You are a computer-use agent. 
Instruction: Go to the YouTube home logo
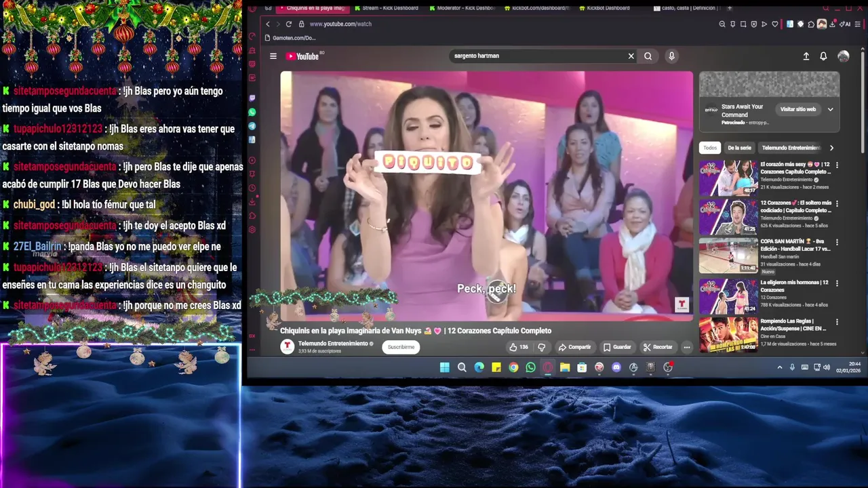tap(303, 56)
